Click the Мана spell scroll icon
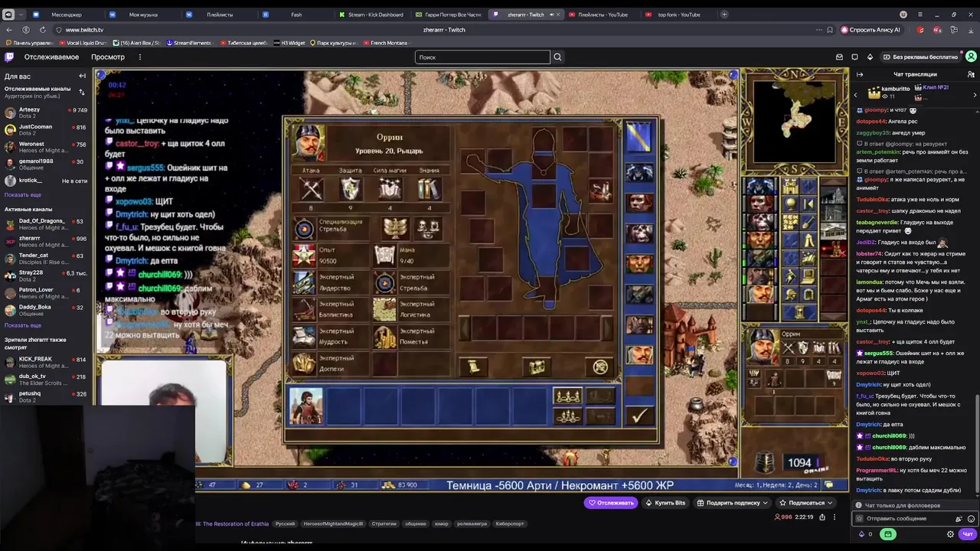 click(x=384, y=255)
